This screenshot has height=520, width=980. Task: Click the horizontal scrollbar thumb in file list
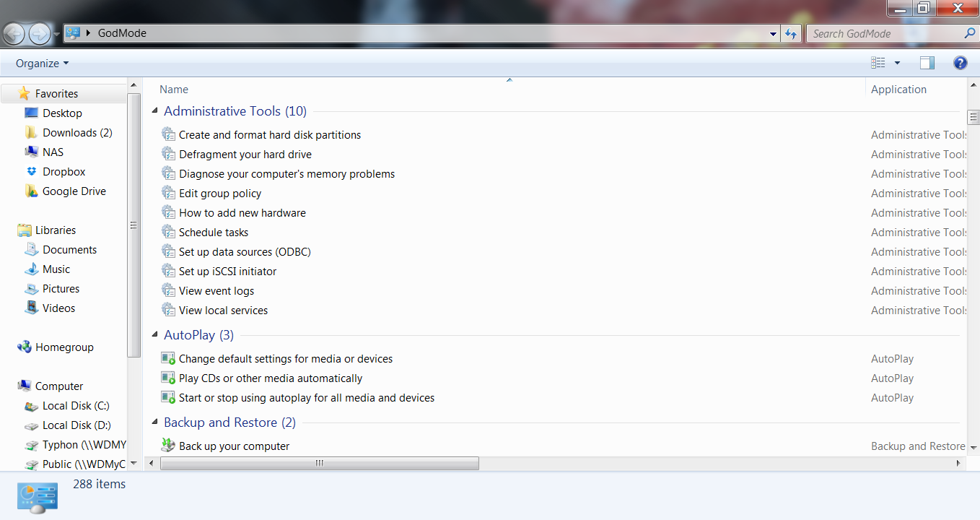click(x=319, y=463)
